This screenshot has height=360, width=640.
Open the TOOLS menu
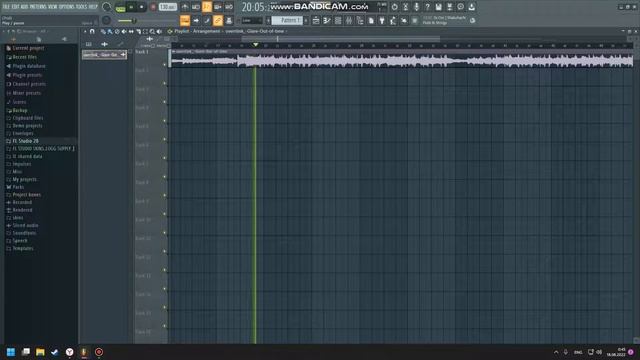click(x=82, y=7)
